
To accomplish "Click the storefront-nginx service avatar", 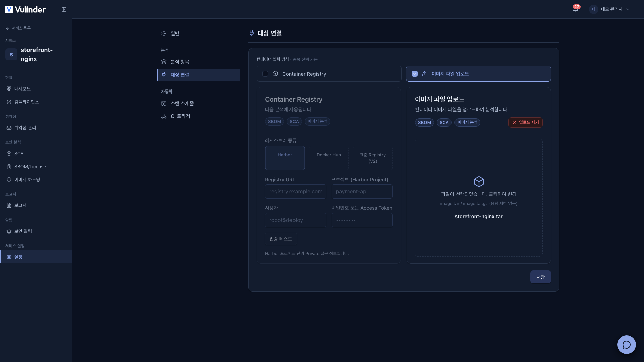I will tap(11, 54).
